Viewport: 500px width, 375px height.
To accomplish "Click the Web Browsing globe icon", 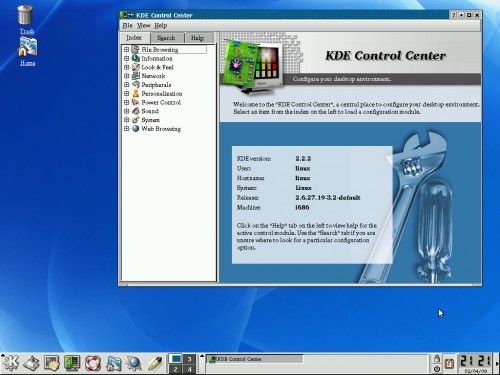I will tap(135, 128).
